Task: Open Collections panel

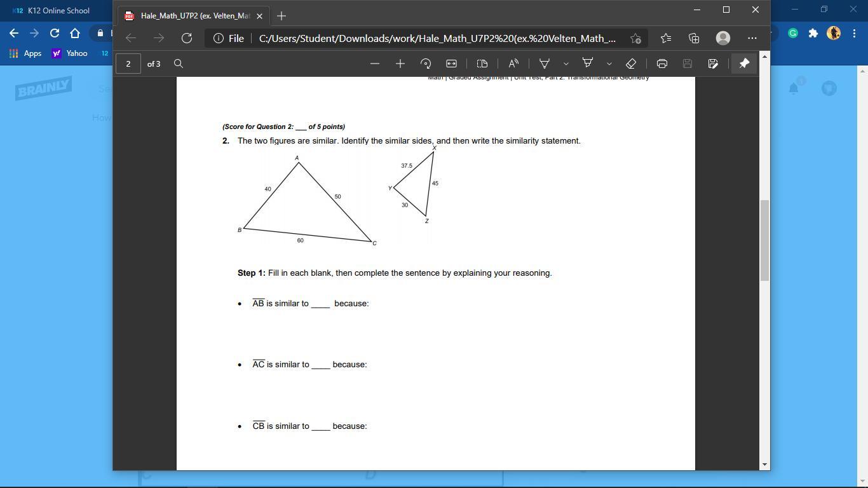Action: (x=694, y=38)
